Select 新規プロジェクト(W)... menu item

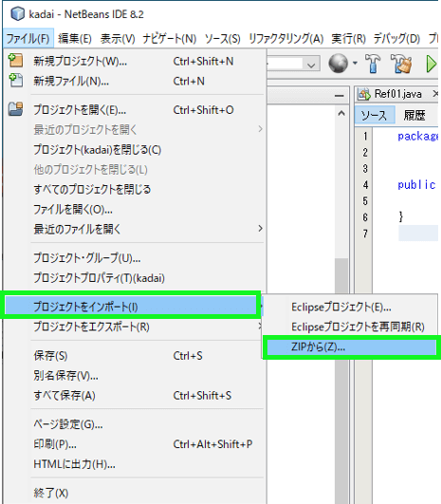tap(135, 61)
